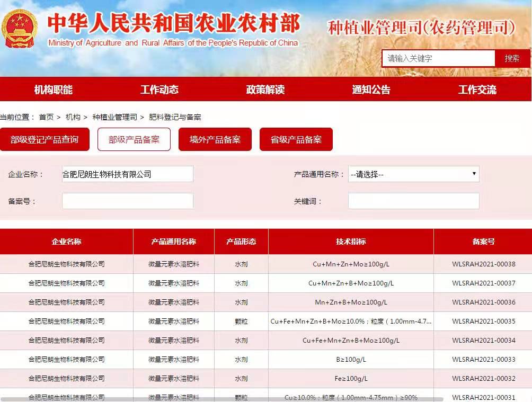Click 种植业管理司 breadcrumb link
This screenshot has height=402, width=532.
pyautogui.click(x=114, y=117)
